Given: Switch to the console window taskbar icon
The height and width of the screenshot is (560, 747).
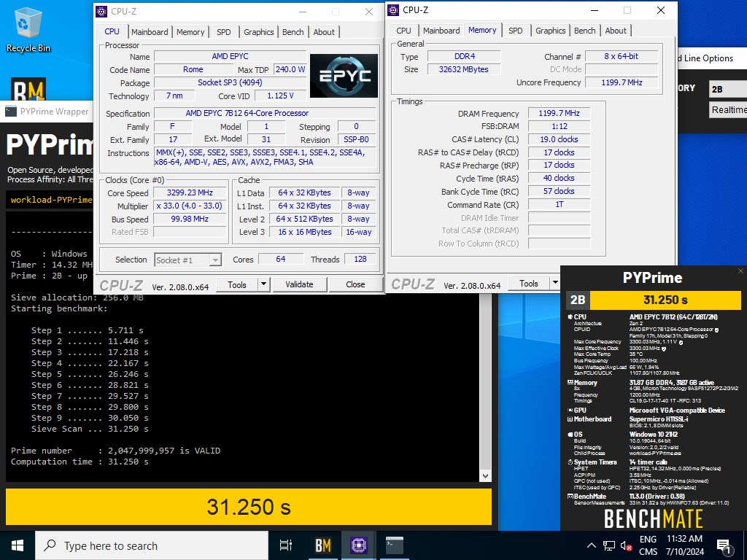Looking at the screenshot, I should click(x=395, y=545).
